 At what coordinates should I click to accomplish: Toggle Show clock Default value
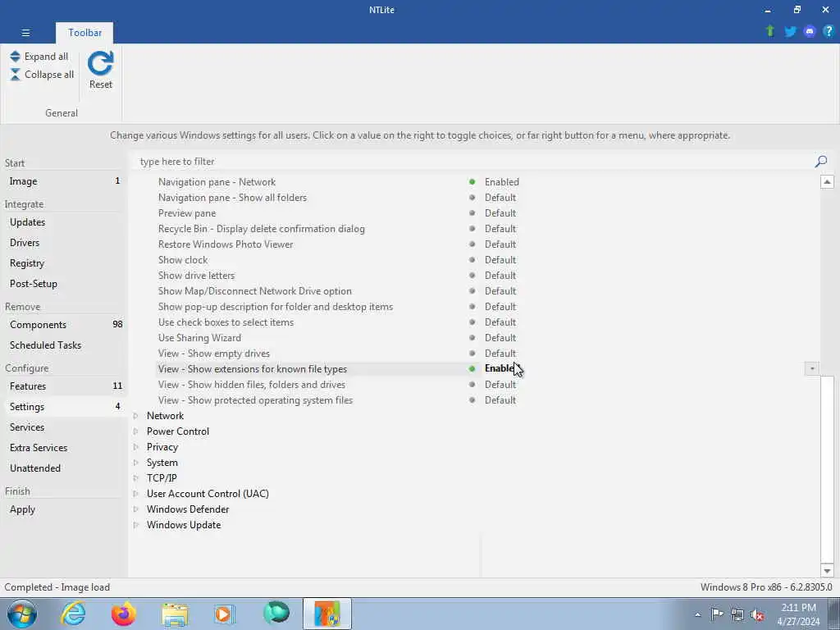(x=500, y=260)
